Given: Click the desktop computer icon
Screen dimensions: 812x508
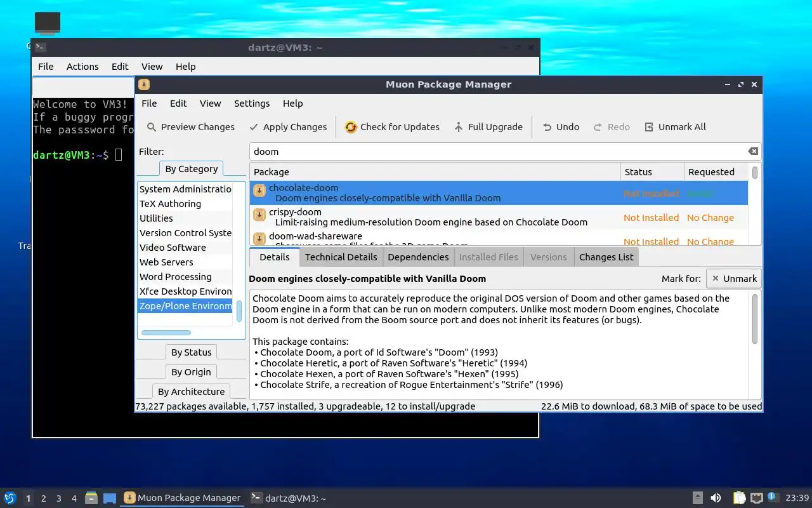Looking at the screenshot, I should [48, 23].
